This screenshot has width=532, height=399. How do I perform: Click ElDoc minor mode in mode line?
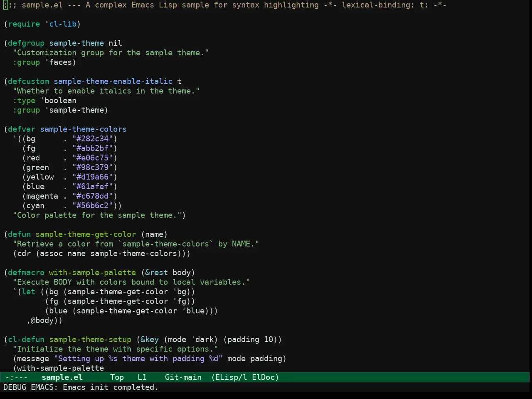pyautogui.click(x=263, y=377)
